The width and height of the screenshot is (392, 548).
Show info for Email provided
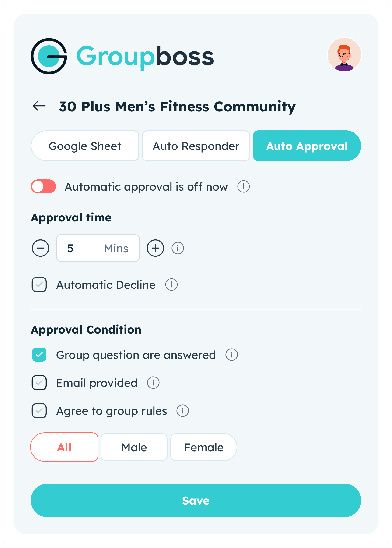pos(153,383)
